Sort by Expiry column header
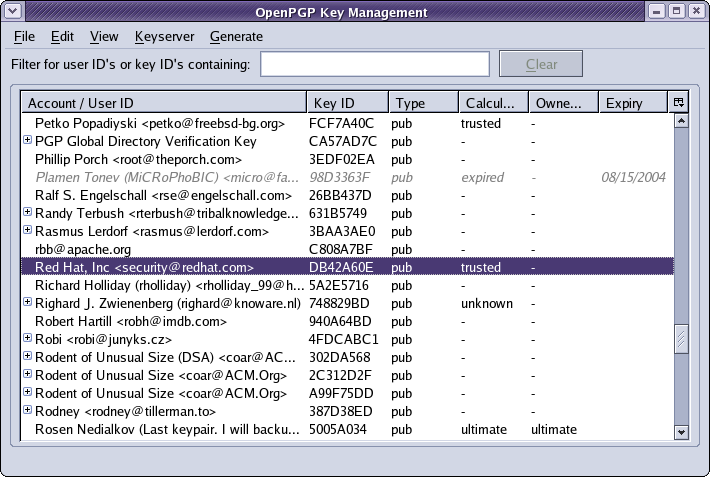This screenshot has height=477, width=710. pos(633,103)
